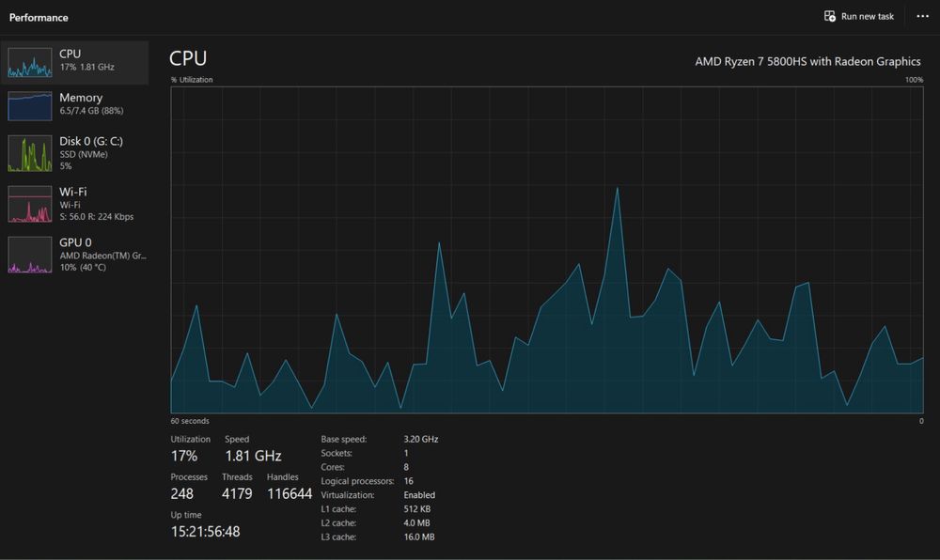The image size is (940, 560).
Task: Click the large CPU heading
Action: pyautogui.click(x=188, y=58)
